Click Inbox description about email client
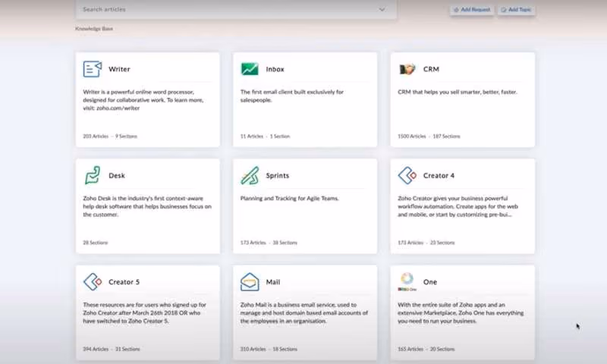This screenshot has width=607, height=364. (292, 96)
